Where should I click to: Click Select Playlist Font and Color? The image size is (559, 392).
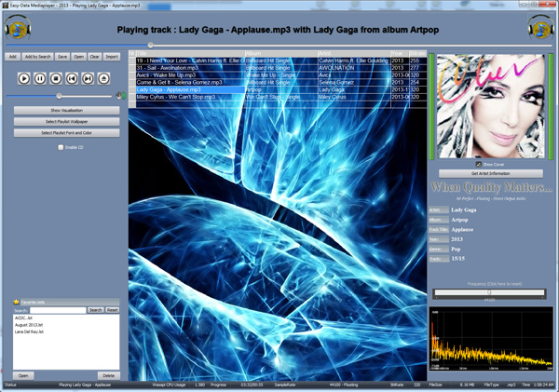[67, 133]
